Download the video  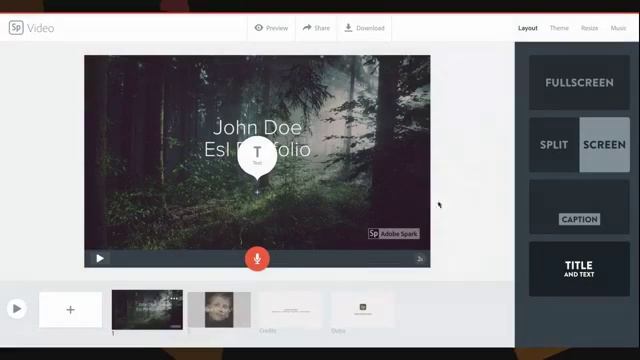[364, 28]
